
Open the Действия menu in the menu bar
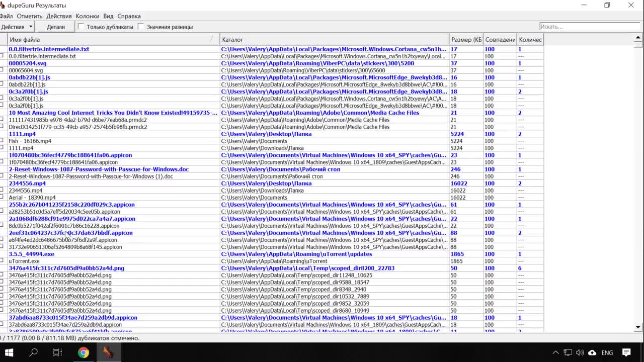[x=59, y=16]
